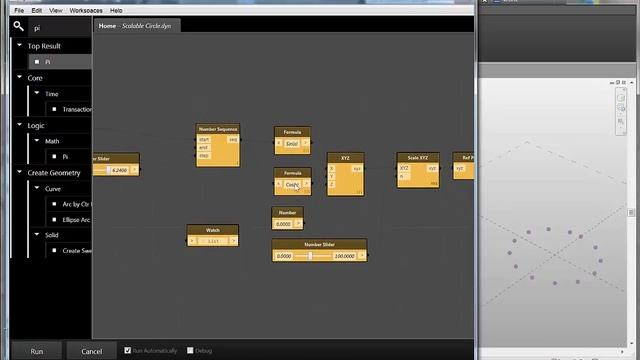Collapse the Logic category arrow
Image resolution: width=640 pixels, height=360 pixels.
tap(19, 124)
